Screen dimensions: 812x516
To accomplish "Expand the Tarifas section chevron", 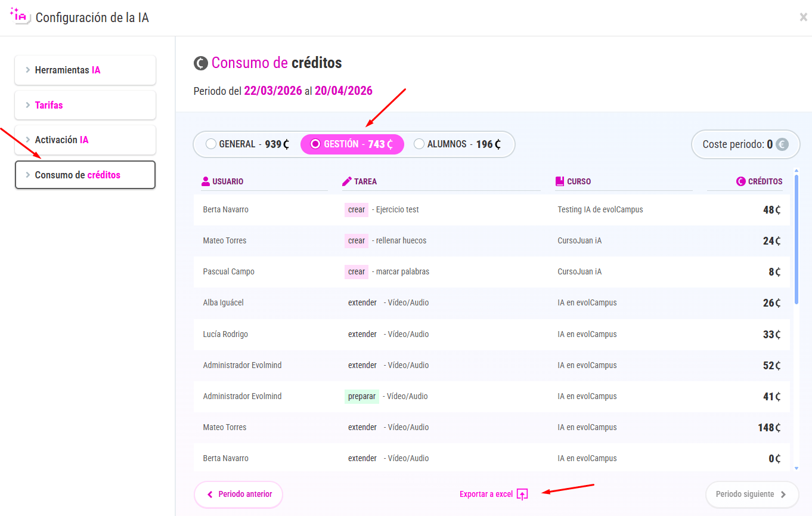I will pos(28,105).
